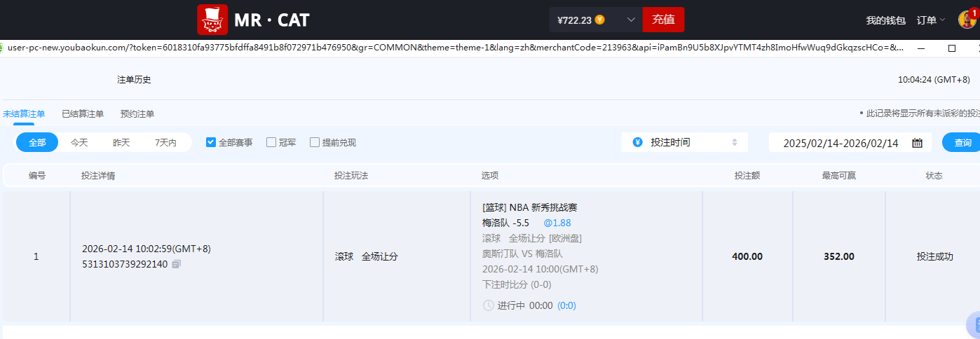Viewport: 980px width, 339px height.
Task: Click the gold coin balance icon
Action: (600, 20)
